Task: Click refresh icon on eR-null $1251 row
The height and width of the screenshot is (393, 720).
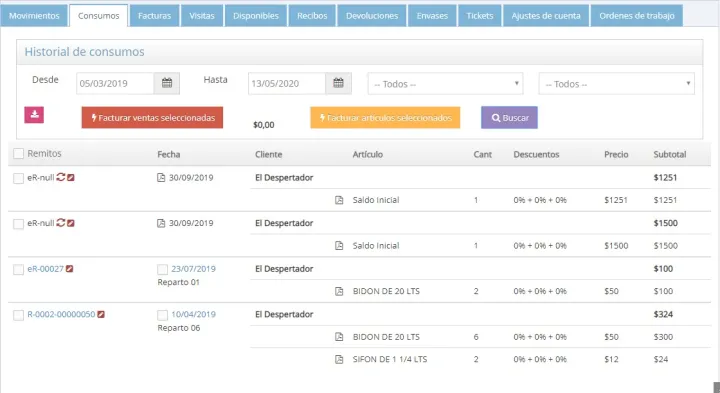Action: 61,177
